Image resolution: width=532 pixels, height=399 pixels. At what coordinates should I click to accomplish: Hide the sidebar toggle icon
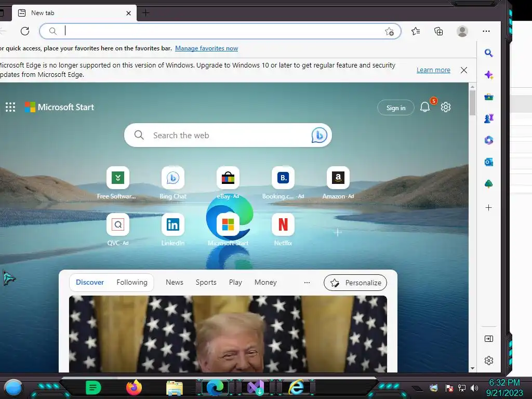(x=488, y=339)
